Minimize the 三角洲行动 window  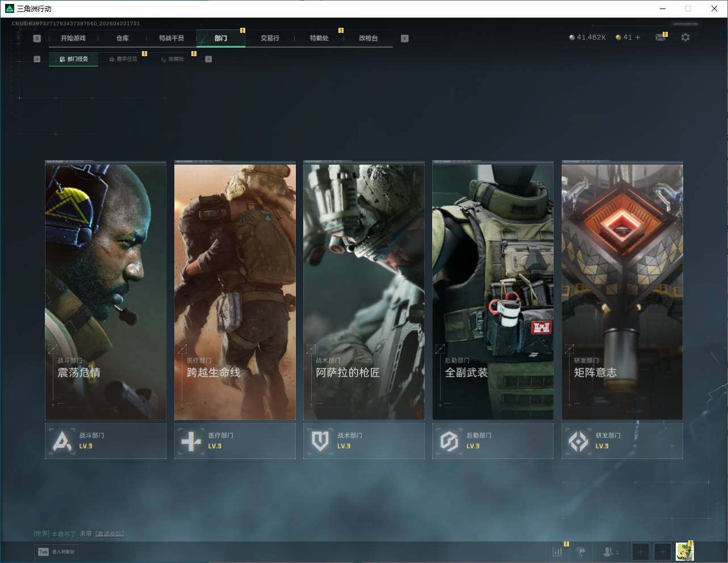coord(663,9)
